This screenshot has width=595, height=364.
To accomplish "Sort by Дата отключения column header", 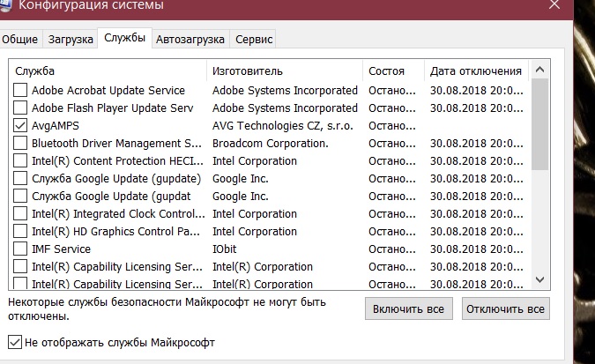I will click(x=474, y=71).
